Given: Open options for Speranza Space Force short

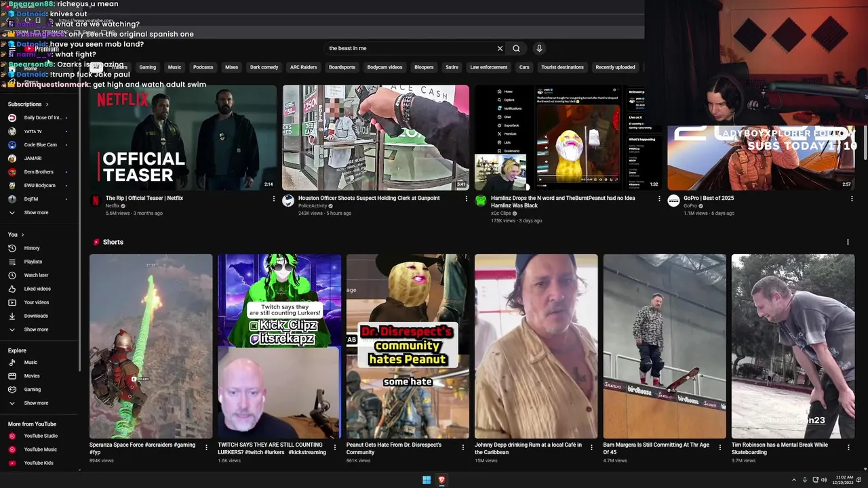Looking at the screenshot, I should 207,447.
